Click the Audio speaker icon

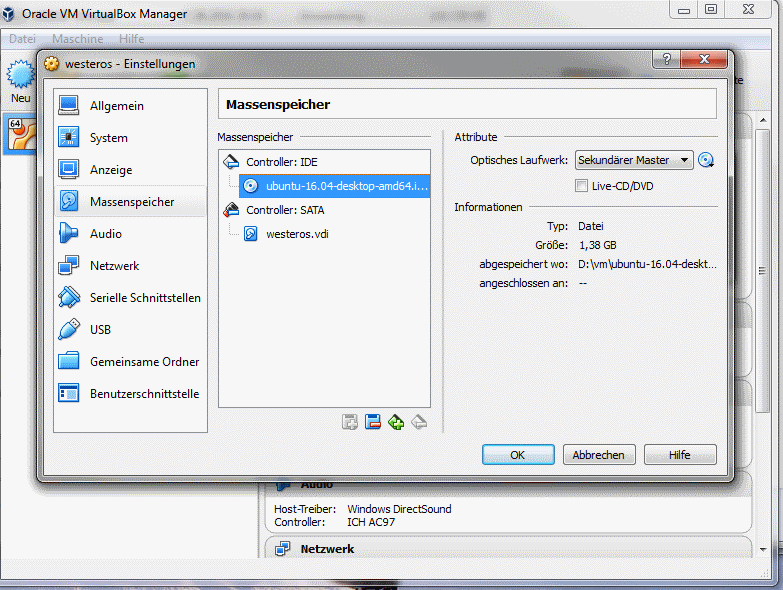tap(68, 233)
